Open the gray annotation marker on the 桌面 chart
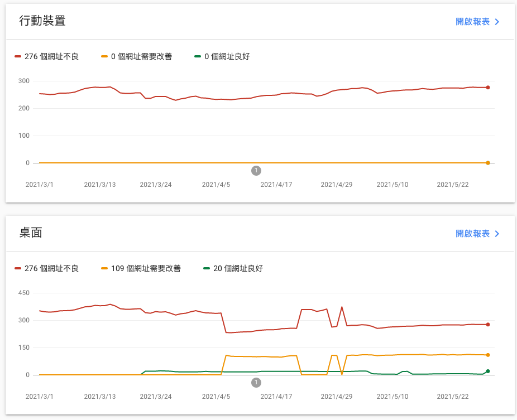 click(x=256, y=383)
